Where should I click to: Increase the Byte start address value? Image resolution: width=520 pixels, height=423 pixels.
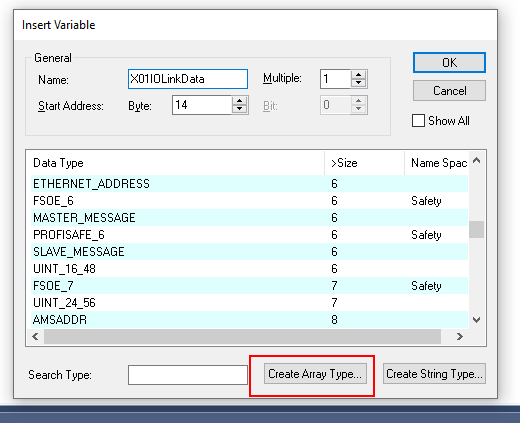coord(239,101)
